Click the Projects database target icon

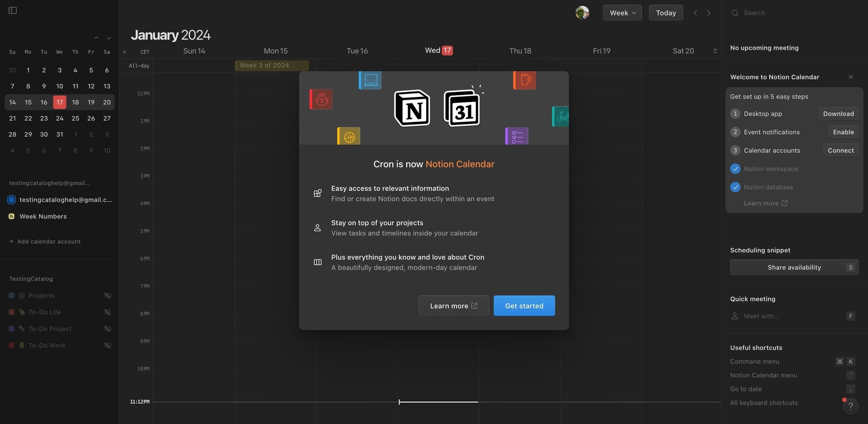(x=22, y=296)
